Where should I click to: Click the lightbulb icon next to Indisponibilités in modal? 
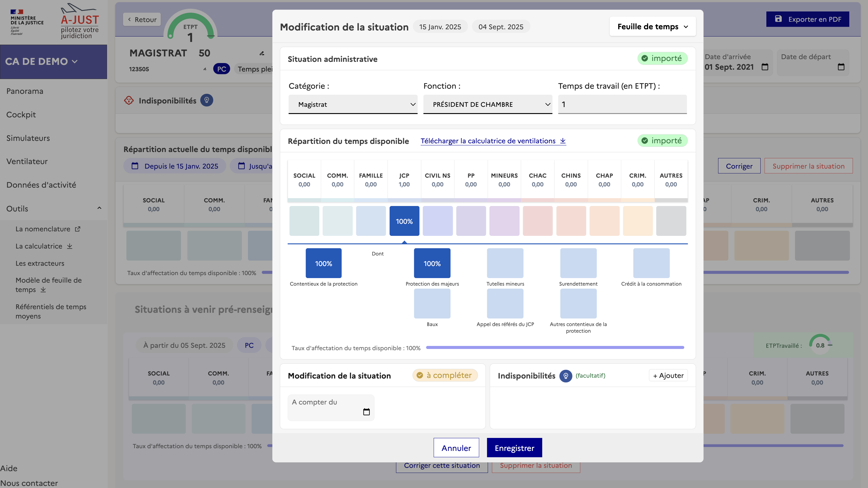[565, 376]
